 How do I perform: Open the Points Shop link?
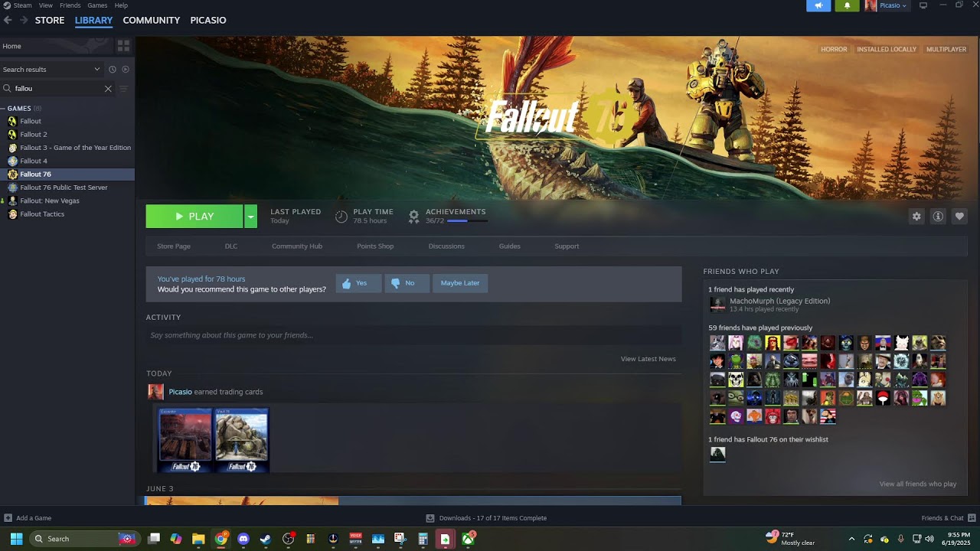[x=375, y=246]
